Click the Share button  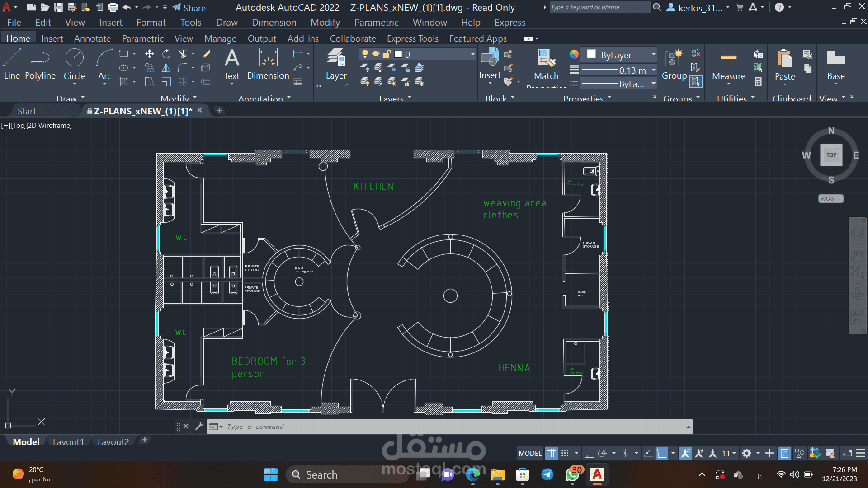(189, 8)
